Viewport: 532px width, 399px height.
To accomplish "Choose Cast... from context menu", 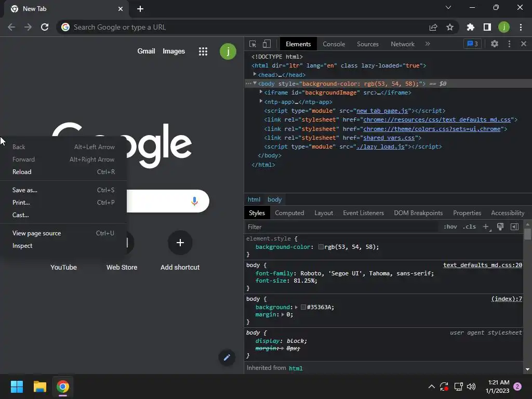I will (x=63, y=215).
